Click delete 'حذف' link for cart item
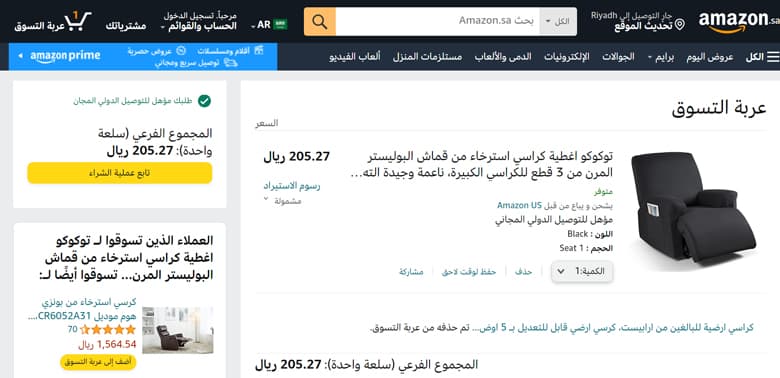 coord(523,272)
